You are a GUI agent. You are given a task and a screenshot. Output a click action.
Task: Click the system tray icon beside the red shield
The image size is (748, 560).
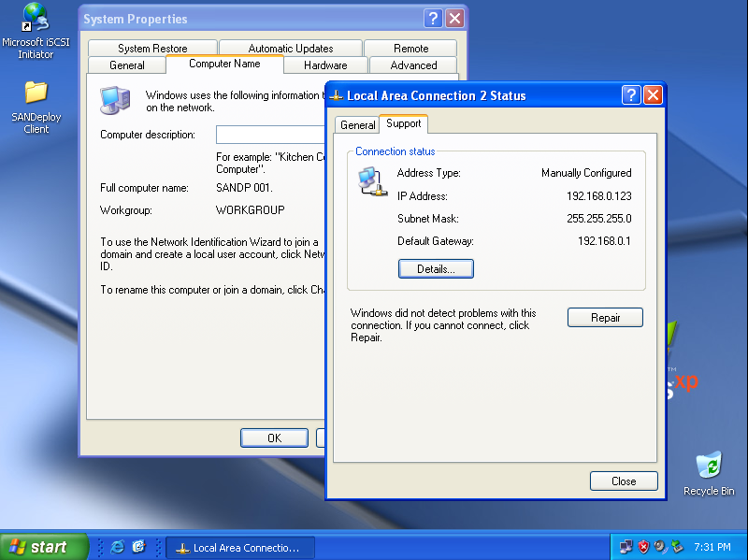[x=660, y=547]
